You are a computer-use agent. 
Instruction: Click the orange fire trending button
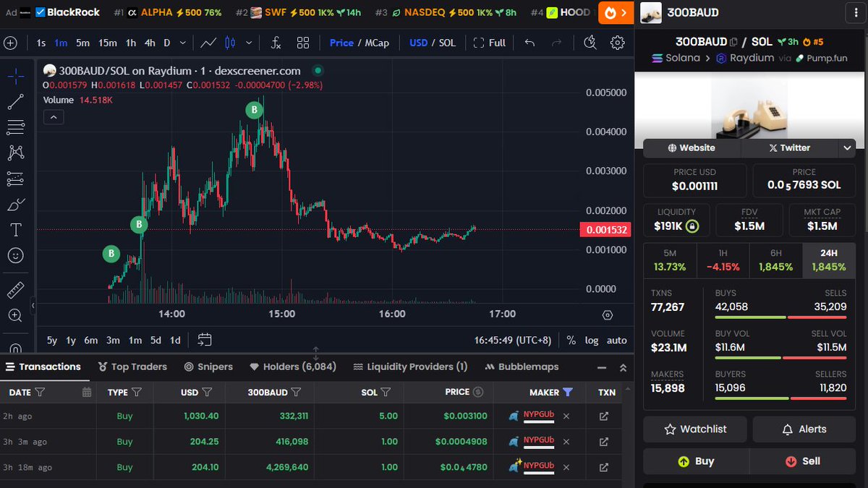tap(616, 12)
